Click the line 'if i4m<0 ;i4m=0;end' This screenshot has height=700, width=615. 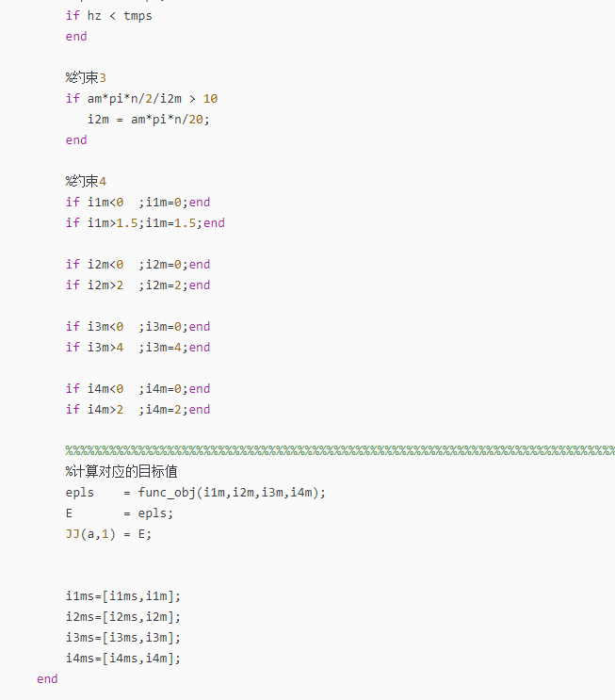[x=138, y=389]
